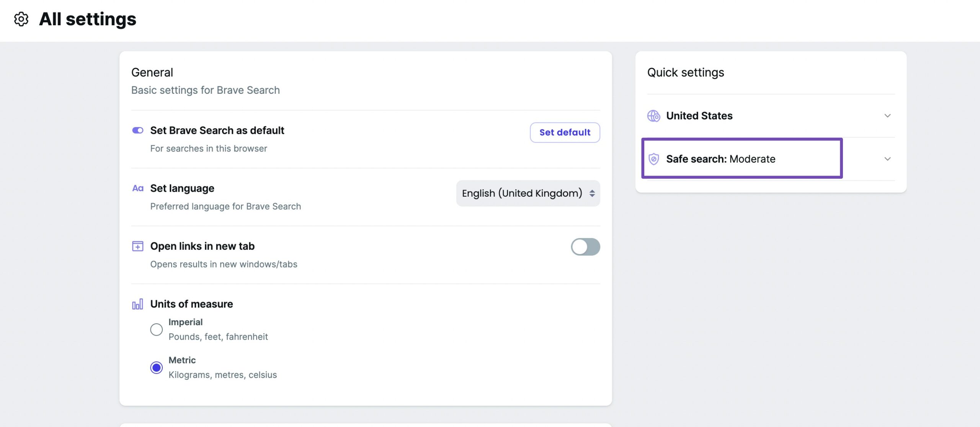The height and width of the screenshot is (427, 980).
Task: Click 'For searches in this browser' text
Action: [x=209, y=148]
